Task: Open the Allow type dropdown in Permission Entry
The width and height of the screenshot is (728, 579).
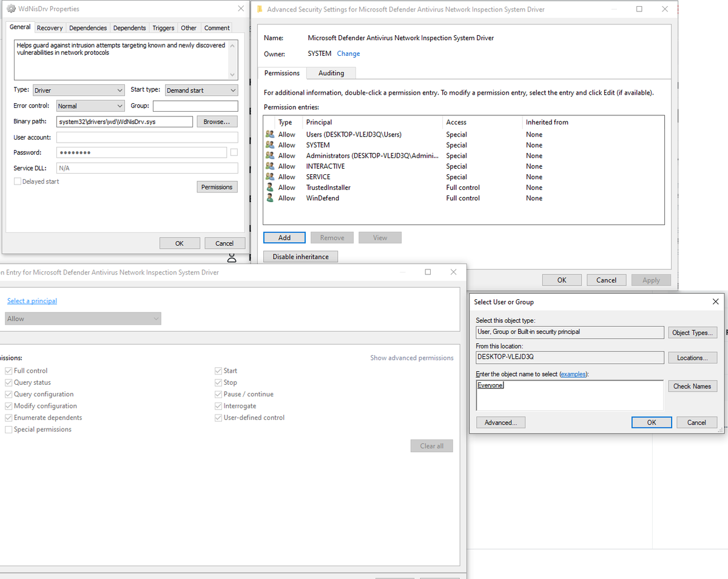Action: click(83, 319)
